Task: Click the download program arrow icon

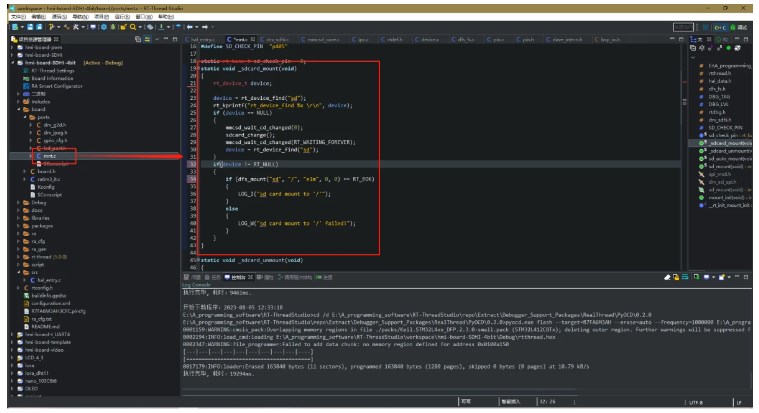Action: pyautogui.click(x=161, y=27)
